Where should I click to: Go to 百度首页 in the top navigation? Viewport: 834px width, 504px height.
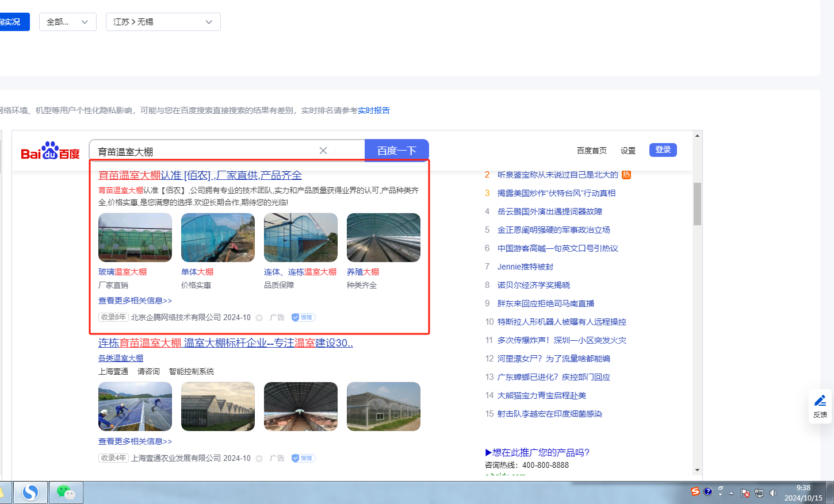coord(591,151)
